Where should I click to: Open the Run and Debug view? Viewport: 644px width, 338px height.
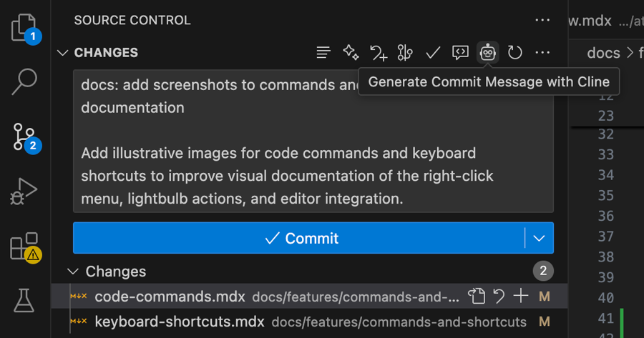[x=24, y=191]
